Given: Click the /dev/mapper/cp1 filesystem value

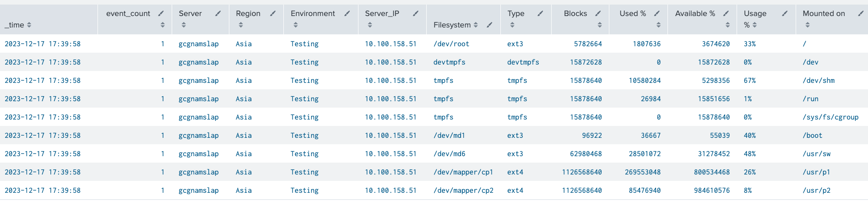Looking at the screenshot, I should 463,172.
